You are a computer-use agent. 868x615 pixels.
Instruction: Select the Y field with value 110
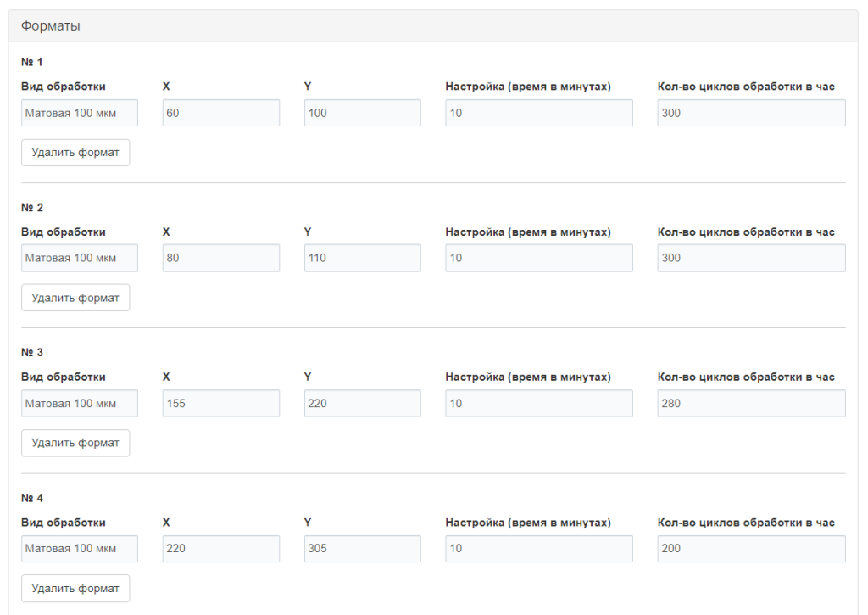362,258
